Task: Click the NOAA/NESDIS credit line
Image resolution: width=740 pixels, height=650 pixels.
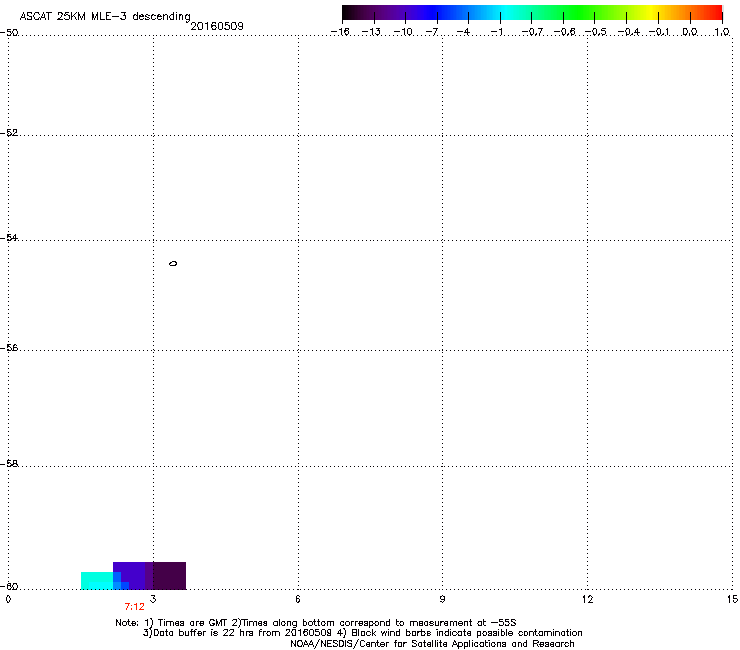Action: pyautogui.click(x=432, y=644)
